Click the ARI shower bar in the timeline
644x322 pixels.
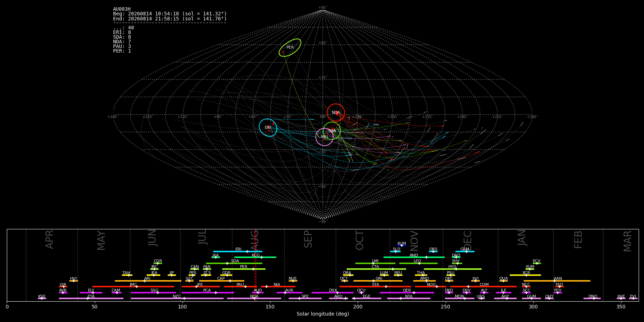tap(148, 281)
